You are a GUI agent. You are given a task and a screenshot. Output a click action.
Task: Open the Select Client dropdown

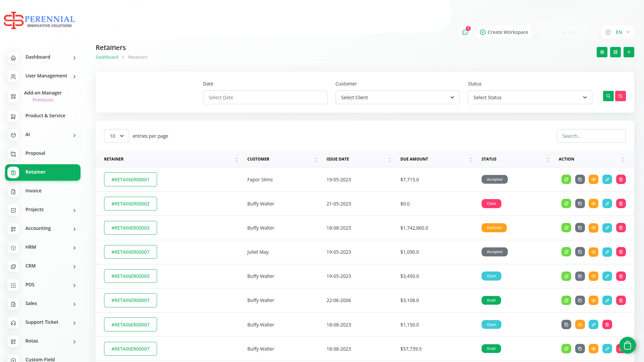click(x=397, y=98)
